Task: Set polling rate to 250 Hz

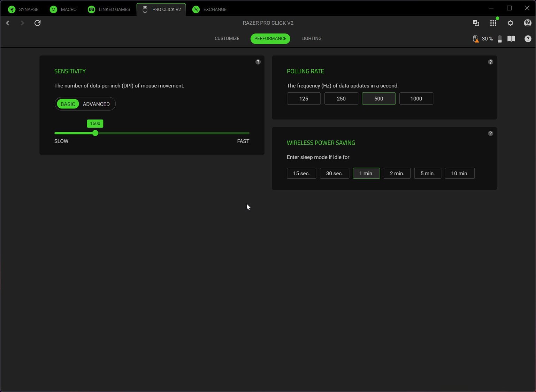Action: point(341,99)
